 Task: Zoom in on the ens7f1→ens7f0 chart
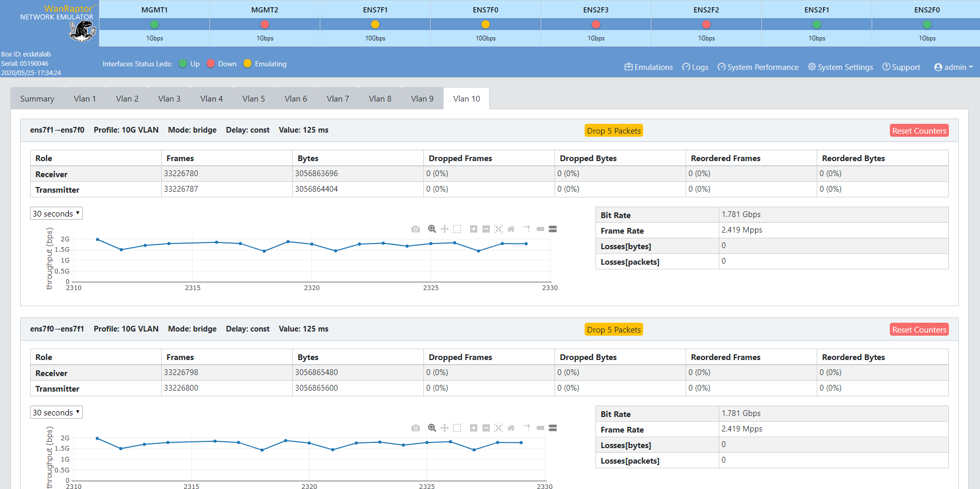click(473, 228)
